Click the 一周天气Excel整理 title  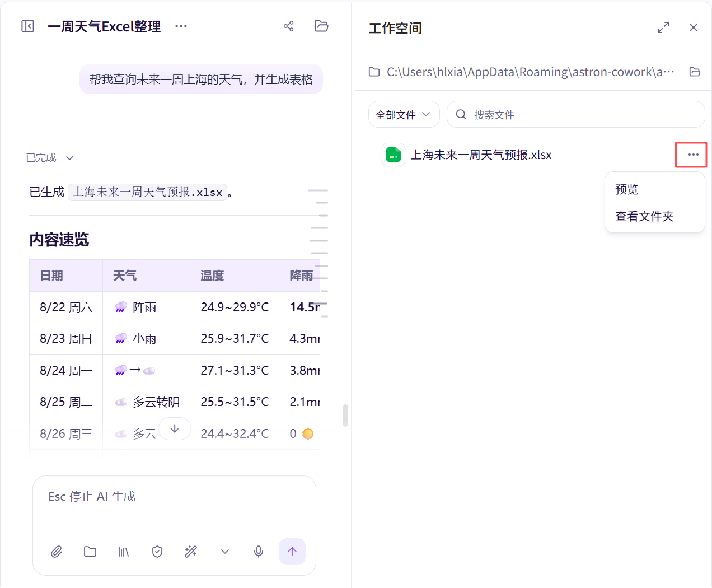(104, 26)
